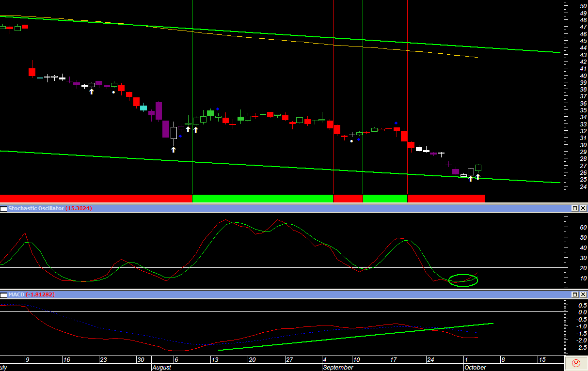Open the MACD panel menu icon
This screenshot has width=588, height=371.
click(4, 294)
